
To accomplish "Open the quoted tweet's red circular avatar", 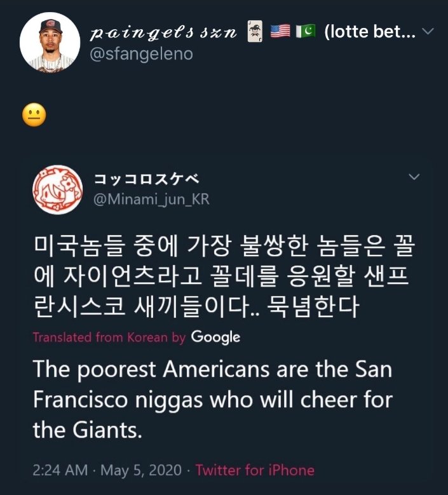I will coord(57,189).
